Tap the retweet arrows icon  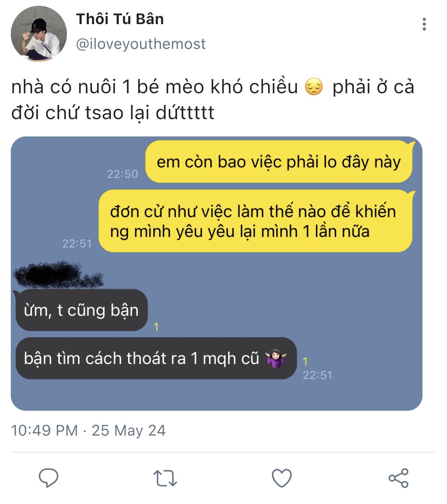click(165, 478)
